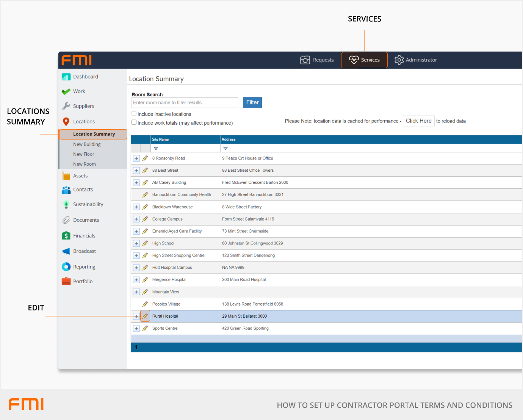The width and height of the screenshot is (523, 420).
Task: Focus the Room Search text field
Action: [185, 103]
